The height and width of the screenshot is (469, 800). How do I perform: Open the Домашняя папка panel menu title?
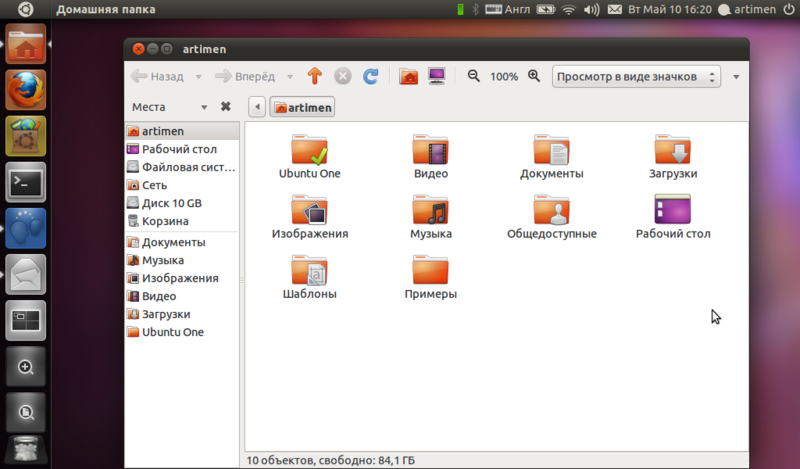(x=106, y=9)
